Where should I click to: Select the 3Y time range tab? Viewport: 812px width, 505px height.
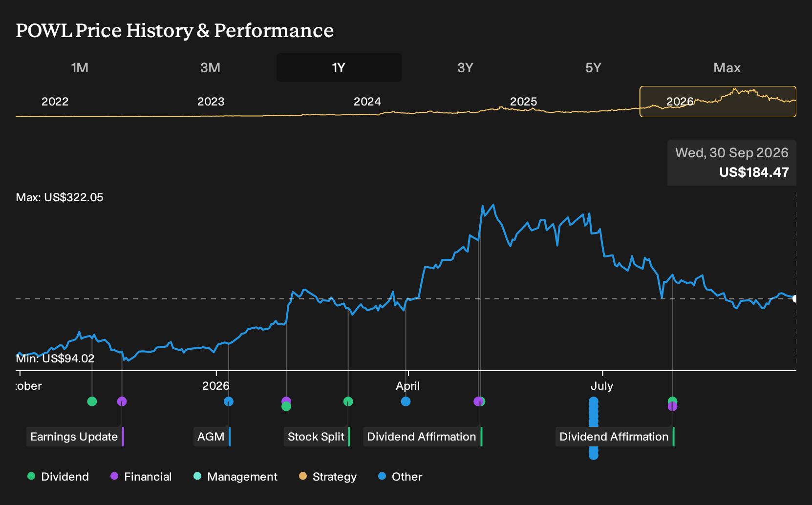pos(465,67)
